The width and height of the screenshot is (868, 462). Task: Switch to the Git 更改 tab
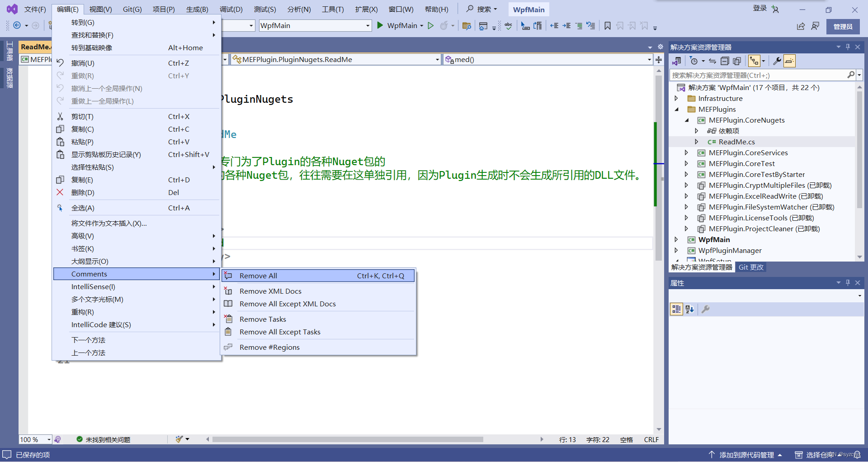click(750, 267)
